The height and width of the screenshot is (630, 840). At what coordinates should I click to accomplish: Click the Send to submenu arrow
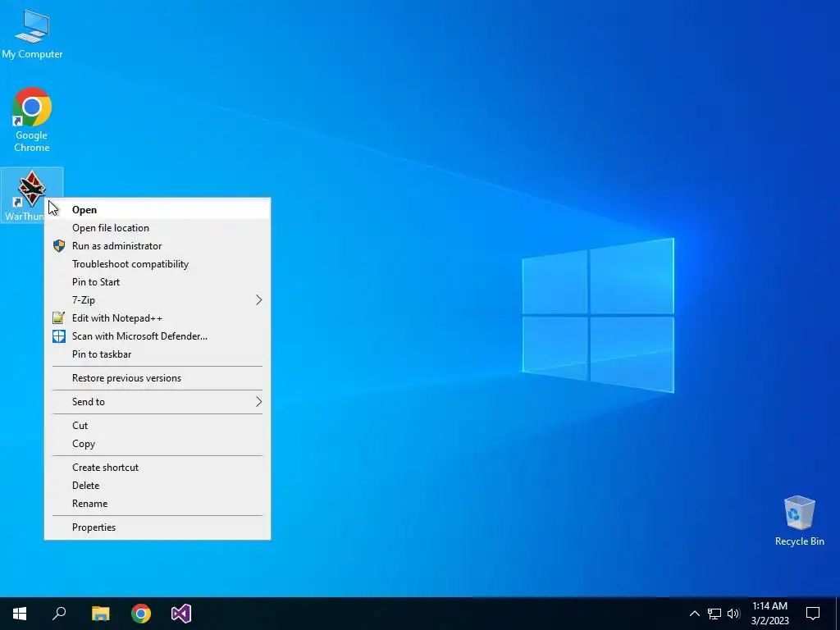tap(258, 402)
